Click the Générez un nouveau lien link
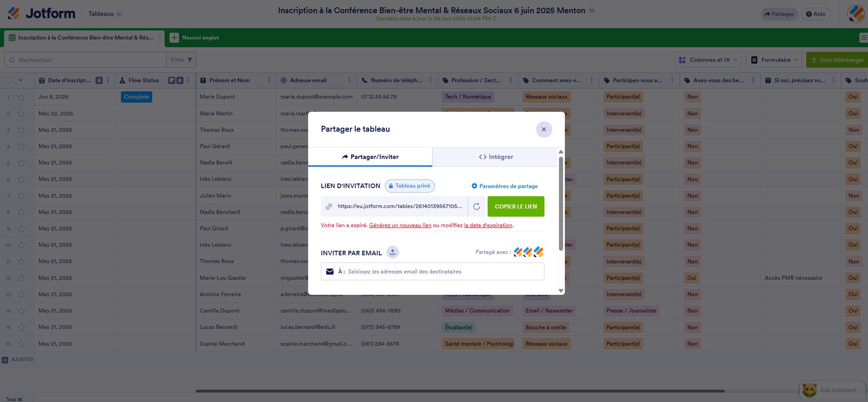Image resolution: width=868 pixels, height=402 pixels. pos(400,225)
